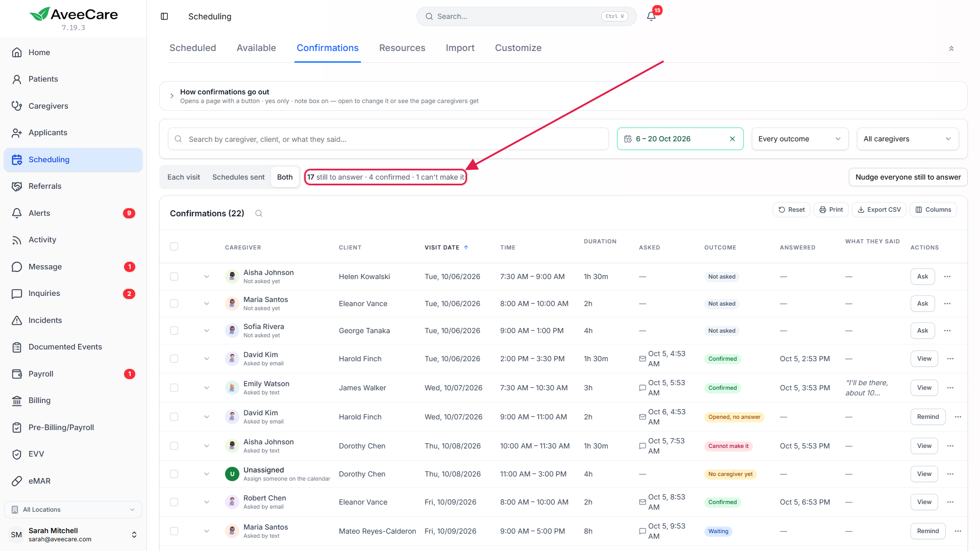
Task: Open the notifications bell
Action: (651, 16)
